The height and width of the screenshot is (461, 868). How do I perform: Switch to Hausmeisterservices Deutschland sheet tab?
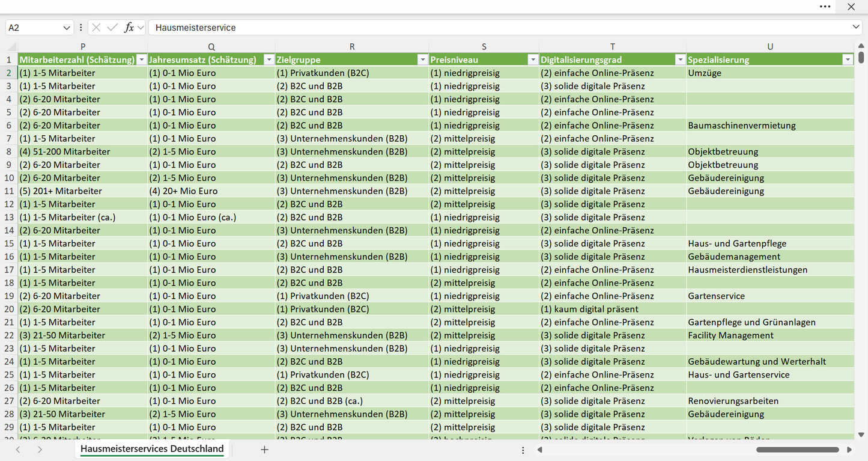(152, 449)
